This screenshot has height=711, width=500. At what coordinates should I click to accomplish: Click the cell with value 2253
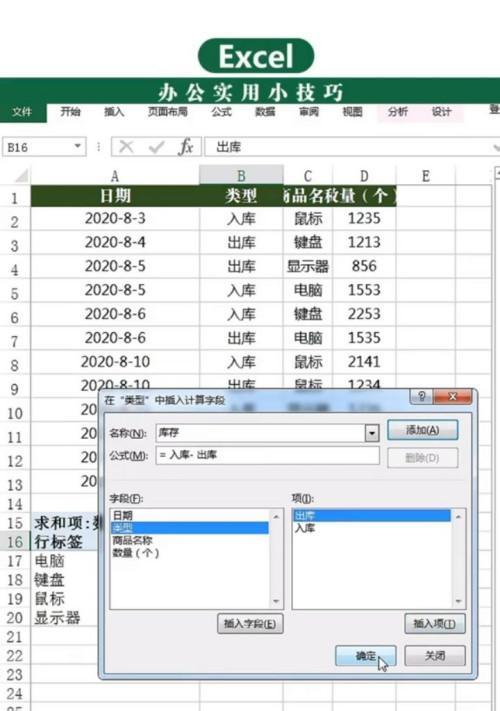[364, 314]
